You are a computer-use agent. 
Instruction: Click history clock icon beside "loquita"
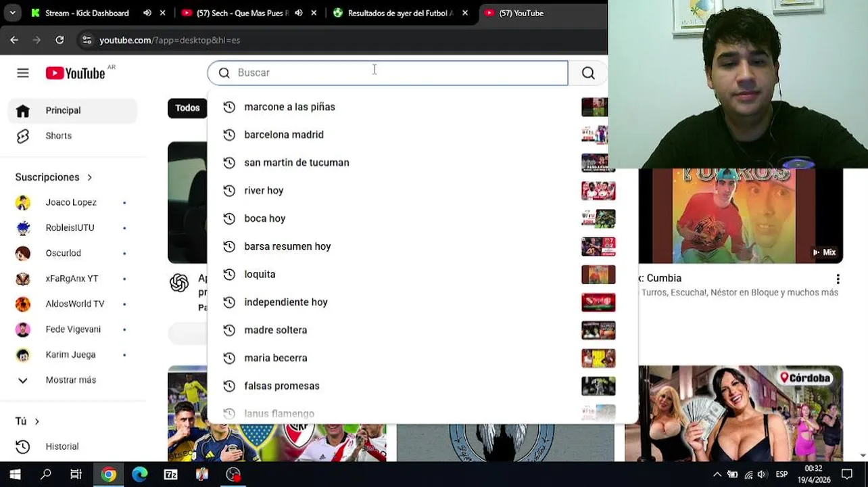tap(229, 274)
